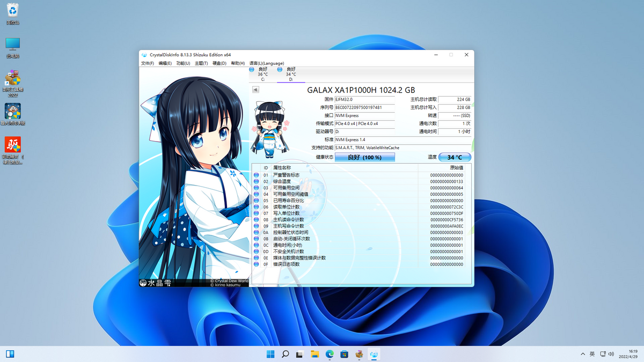Click status orb for row 03 可用备用空间

tap(257, 188)
